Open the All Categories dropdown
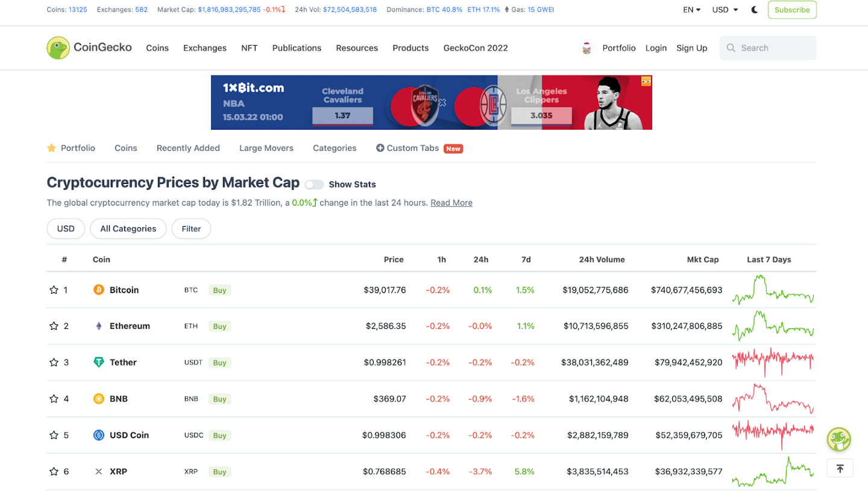The width and height of the screenshot is (868, 491). (x=128, y=229)
